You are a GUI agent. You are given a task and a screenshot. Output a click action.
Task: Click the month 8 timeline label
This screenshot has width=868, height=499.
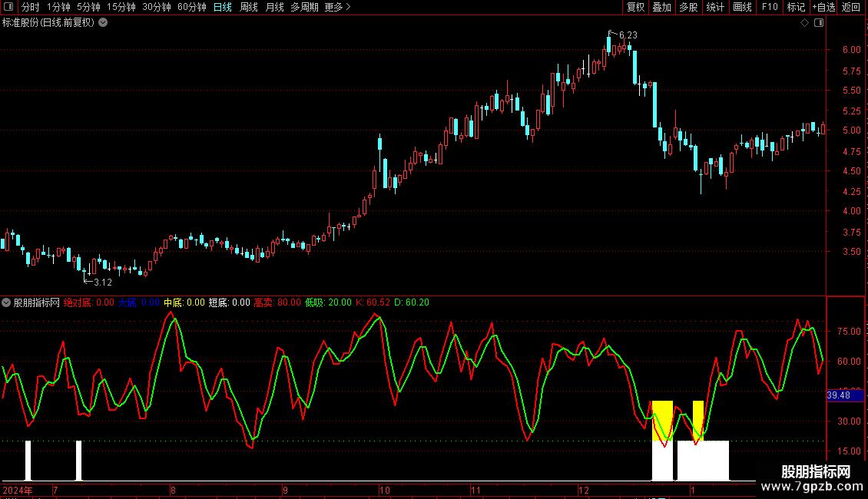point(174,490)
